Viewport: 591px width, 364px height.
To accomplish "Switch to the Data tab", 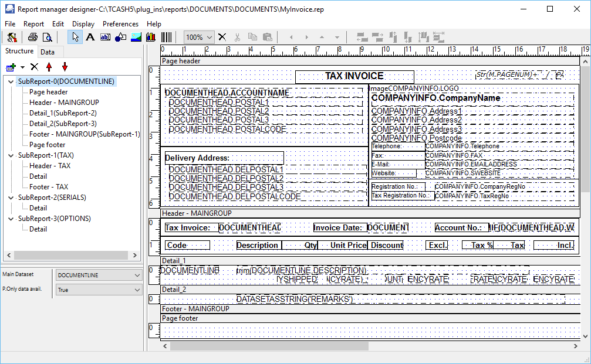I will pyautogui.click(x=48, y=52).
